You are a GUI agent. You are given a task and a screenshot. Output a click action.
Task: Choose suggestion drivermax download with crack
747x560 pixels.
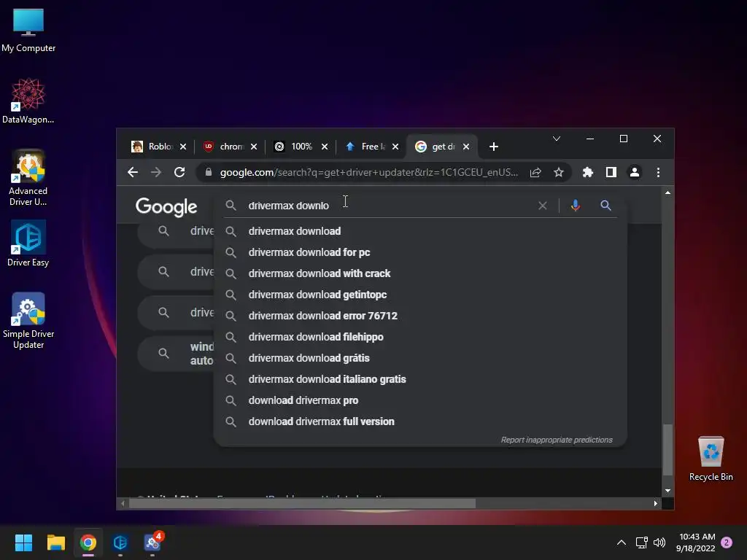tap(420, 273)
